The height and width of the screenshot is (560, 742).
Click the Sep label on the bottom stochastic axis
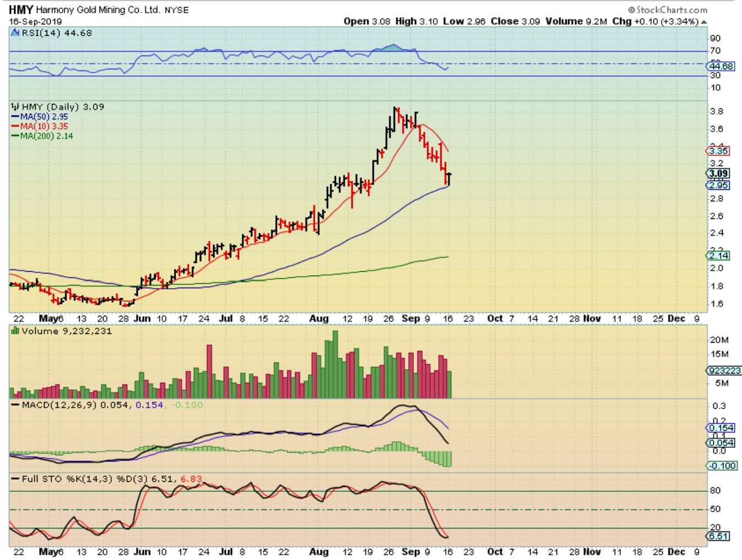tap(411, 552)
